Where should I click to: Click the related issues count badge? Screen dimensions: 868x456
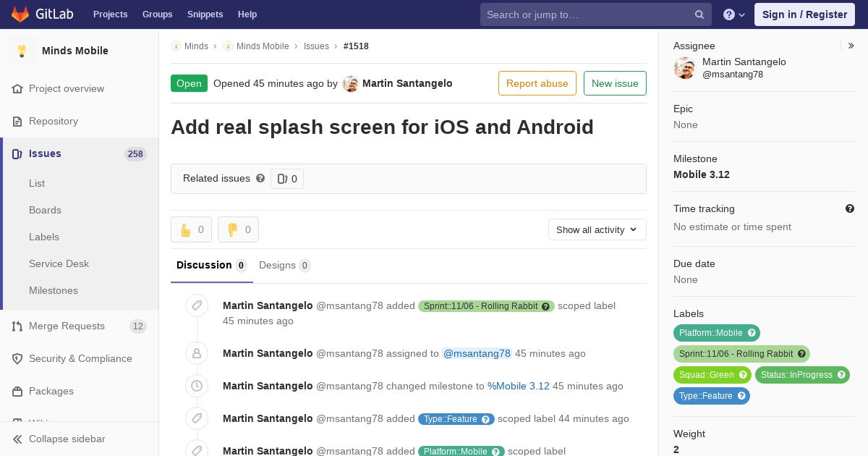pos(287,179)
